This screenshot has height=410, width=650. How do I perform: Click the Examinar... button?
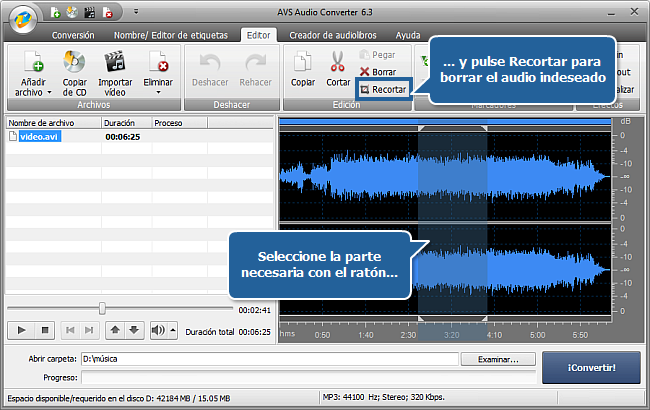click(x=498, y=358)
